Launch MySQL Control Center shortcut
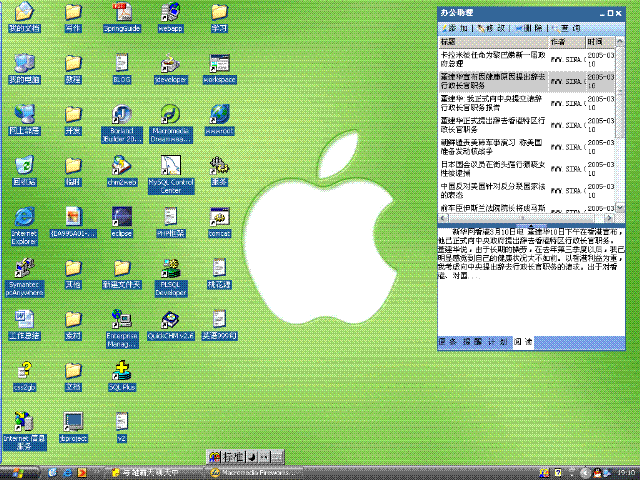 171,174
